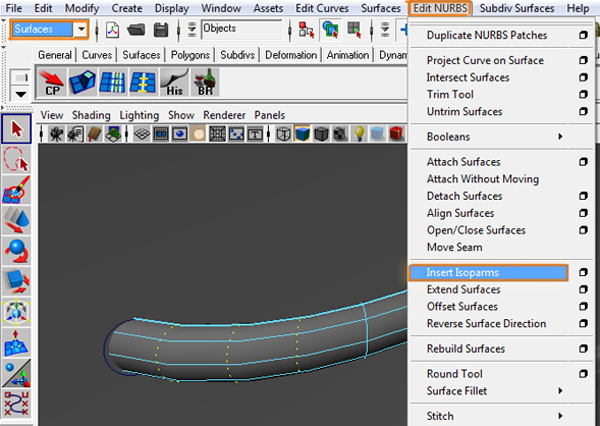
Task: Toggle Use All Lights bulb icon
Action: pos(359,134)
